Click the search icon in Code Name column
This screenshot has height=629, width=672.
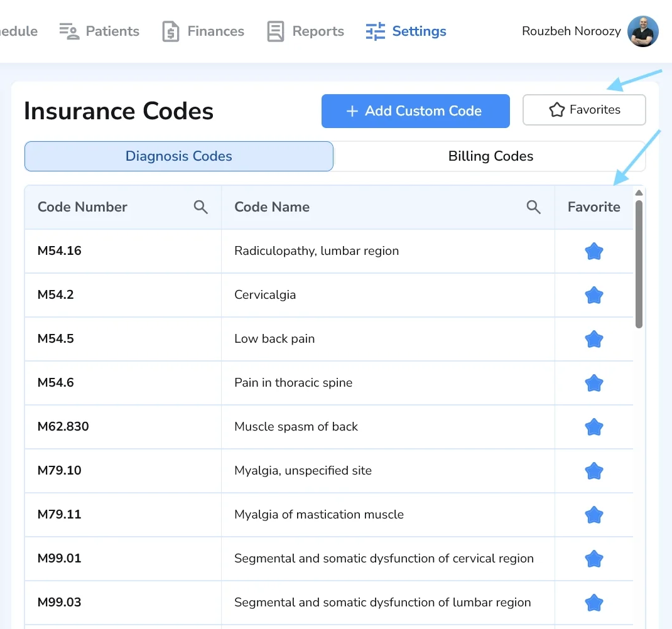pos(533,207)
